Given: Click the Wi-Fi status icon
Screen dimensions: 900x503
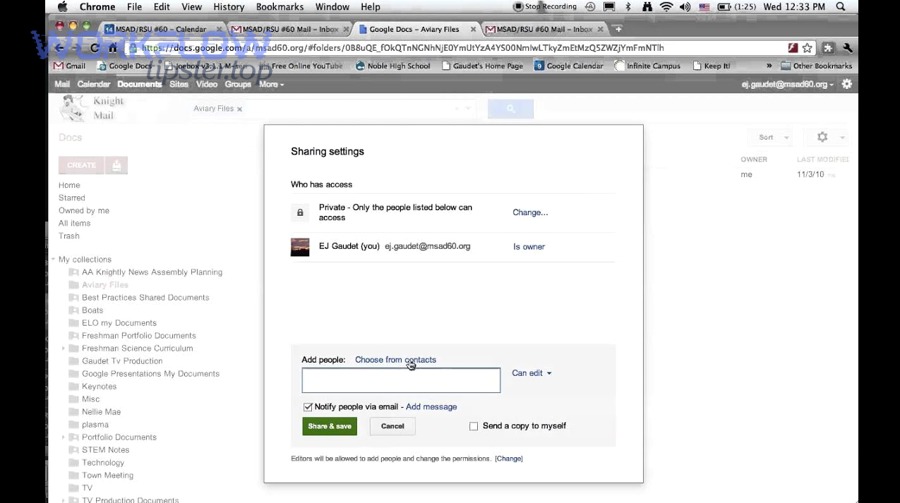Looking at the screenshot, I should coord(666,7).
